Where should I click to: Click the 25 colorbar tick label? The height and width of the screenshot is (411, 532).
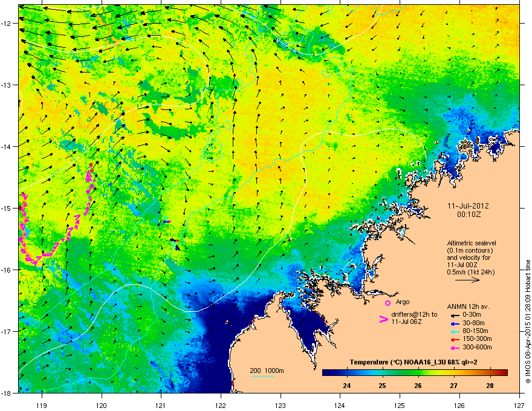(x=382, y=386)
